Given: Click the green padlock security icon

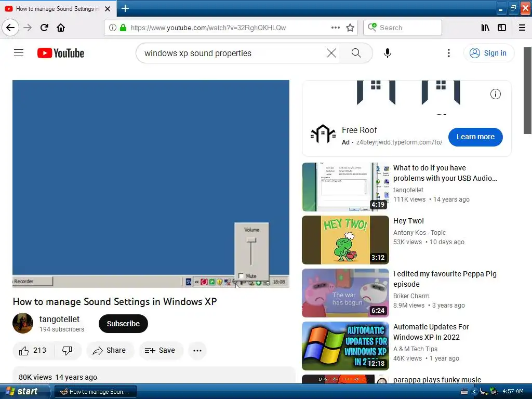Looking at the screenshot, I should coord(123,28).
